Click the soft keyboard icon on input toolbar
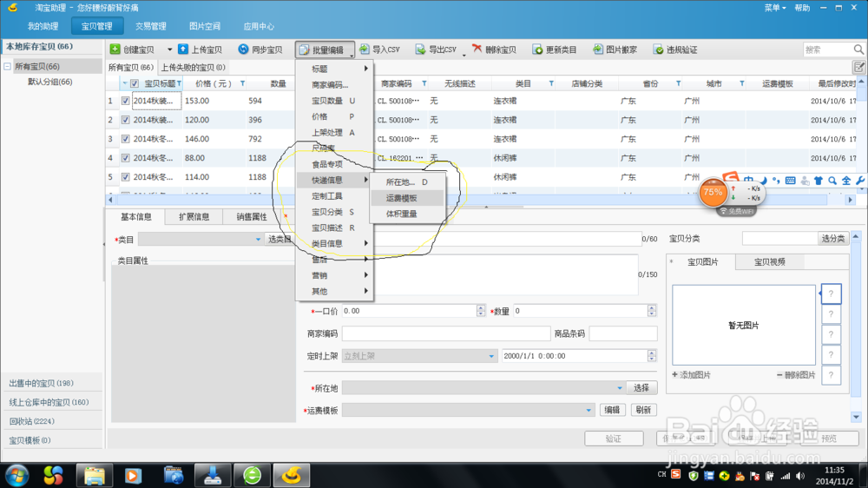 tap(791, 181)
